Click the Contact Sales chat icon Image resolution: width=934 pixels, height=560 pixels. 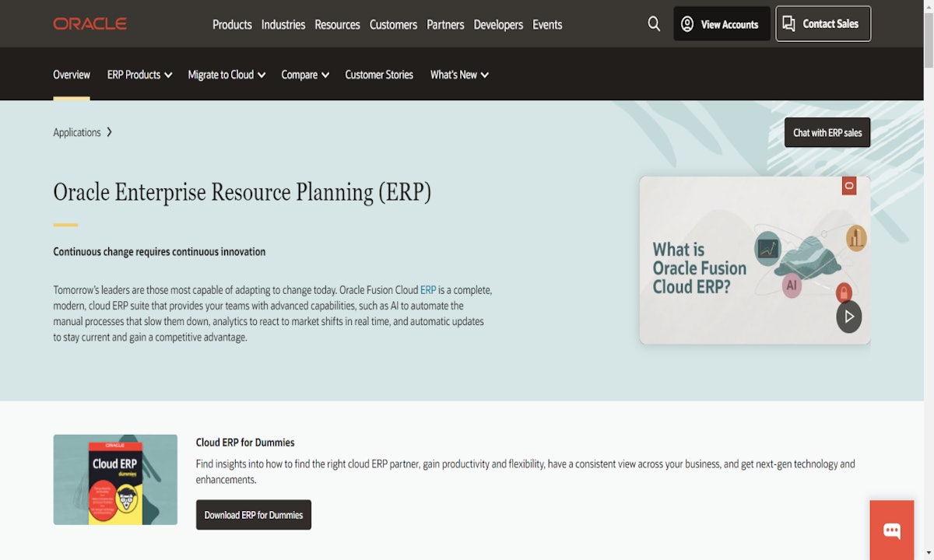[788, 23]
